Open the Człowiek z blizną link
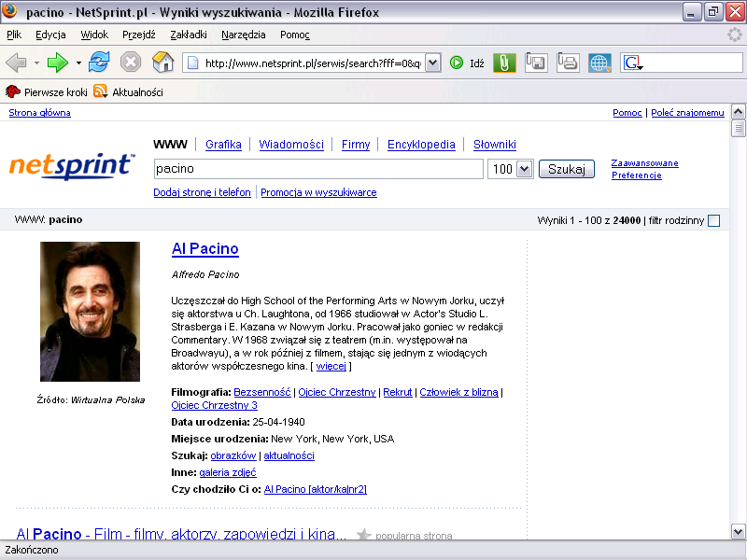The height and width of the screenshot is (560, 747). pos(458,392)
